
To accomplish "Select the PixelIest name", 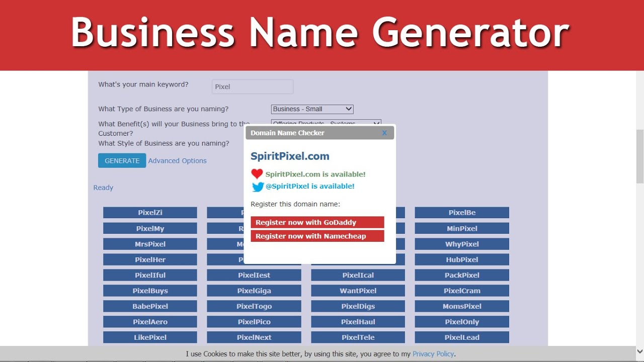I will coord(254,275).
